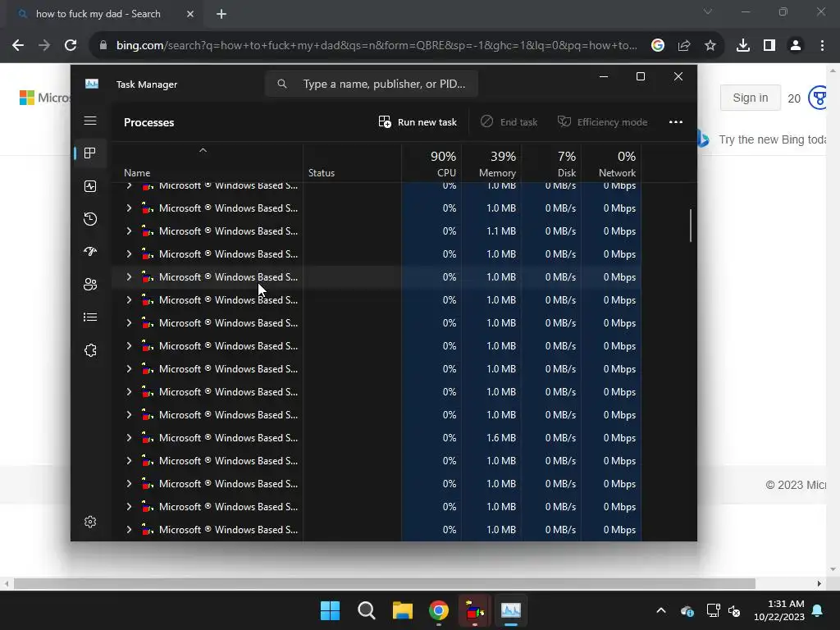Click the browser horizontal scrollbar right arrow

click(819, 583)
